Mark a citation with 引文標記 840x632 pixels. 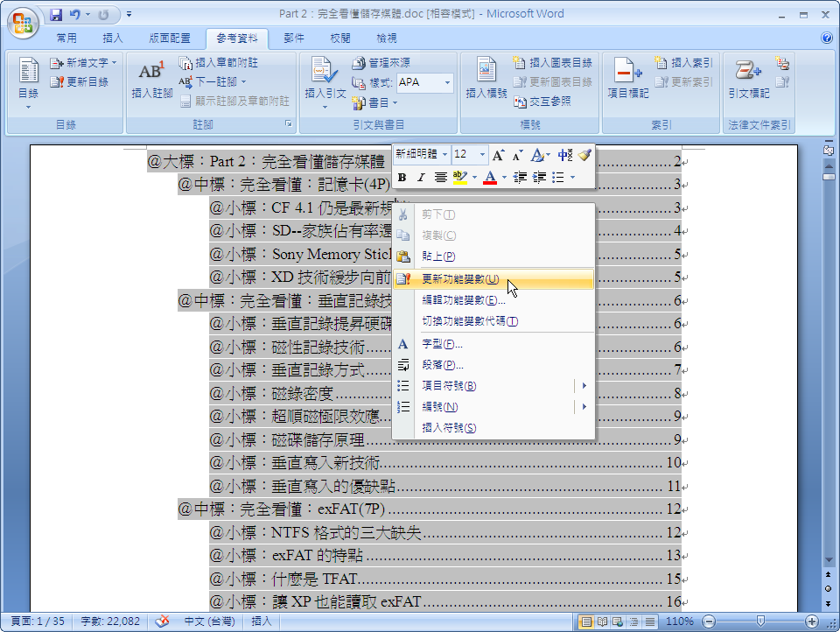tap(749, 78)
